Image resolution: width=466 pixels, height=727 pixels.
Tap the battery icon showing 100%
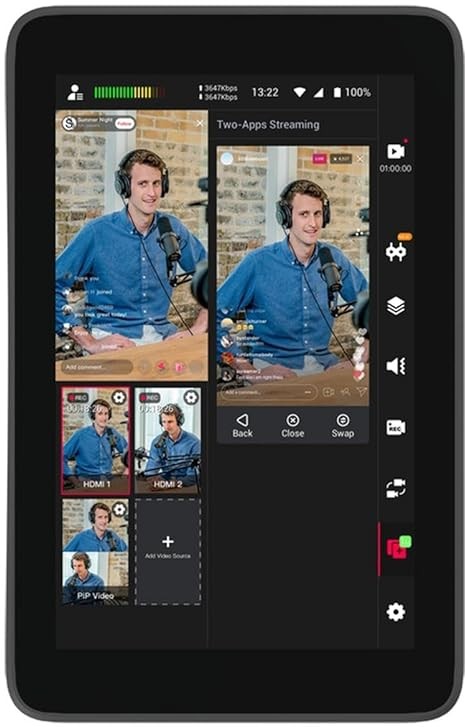pos(337,93)
